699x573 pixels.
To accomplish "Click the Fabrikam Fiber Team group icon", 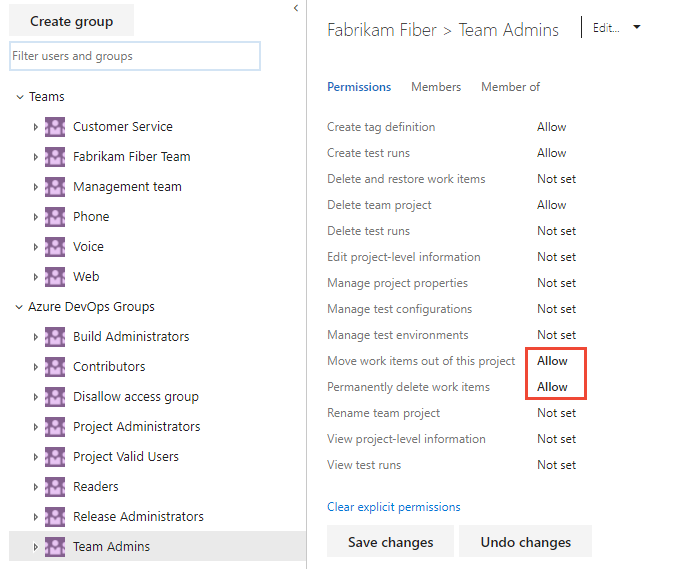I will (55, 157).
